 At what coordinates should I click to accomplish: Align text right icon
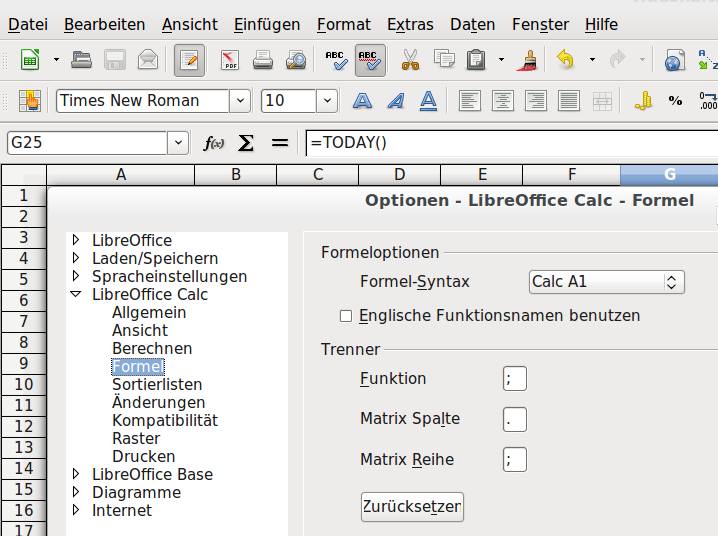point(536,100)
